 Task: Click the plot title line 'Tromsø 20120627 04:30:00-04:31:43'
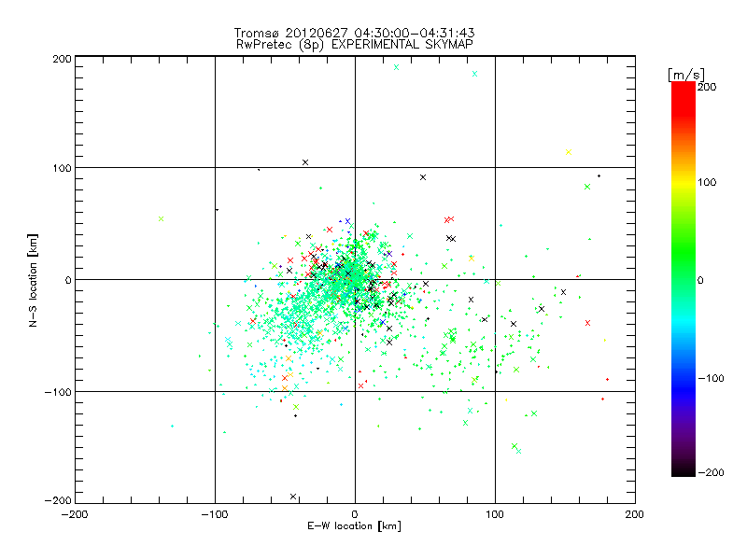click(355, 33)
